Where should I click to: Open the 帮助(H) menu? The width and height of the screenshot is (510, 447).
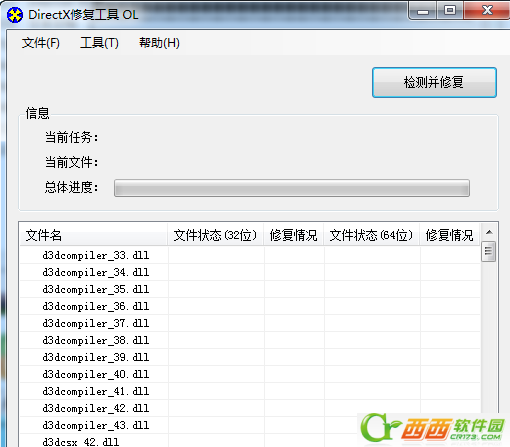point(159,43)
